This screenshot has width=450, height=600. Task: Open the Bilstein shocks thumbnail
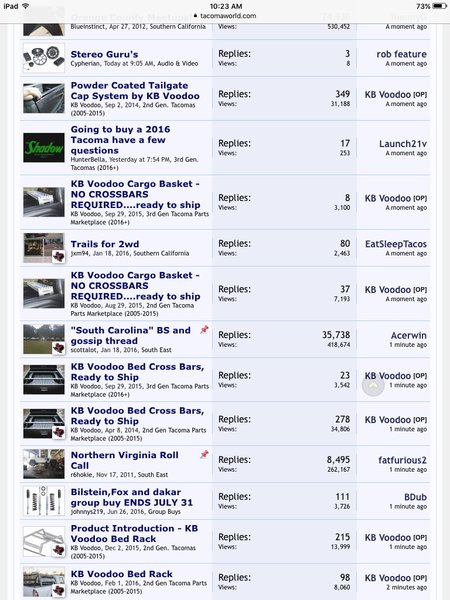tap(44, 501)
